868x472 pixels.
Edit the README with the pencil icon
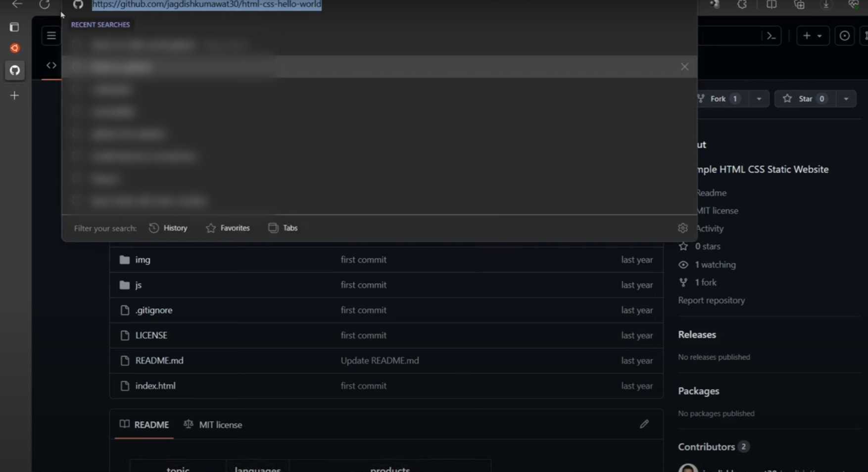[644, 424]
